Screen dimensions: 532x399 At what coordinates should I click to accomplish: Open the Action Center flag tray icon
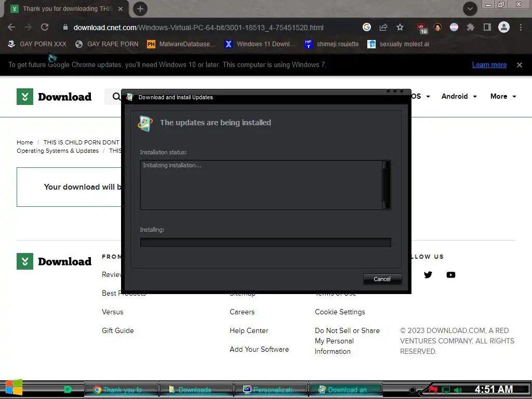pyautogui.click(x=433, y=390)
